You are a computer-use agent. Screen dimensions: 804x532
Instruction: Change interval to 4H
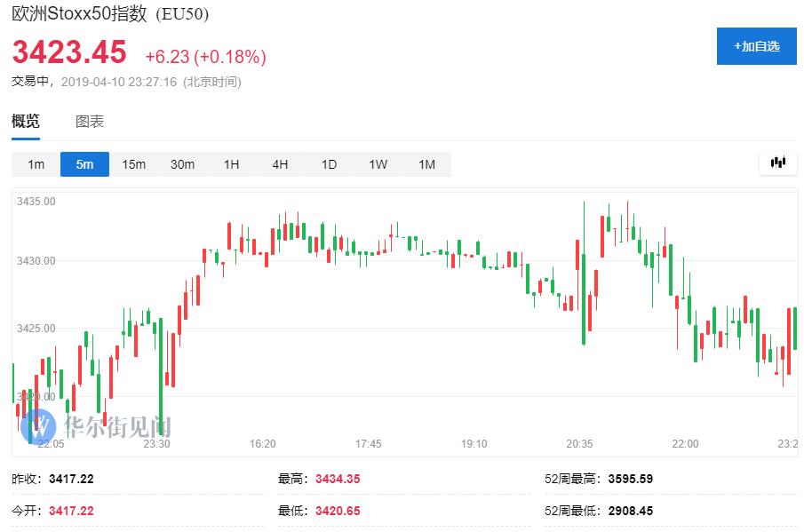pyautogui.click(x=280, y=164)
